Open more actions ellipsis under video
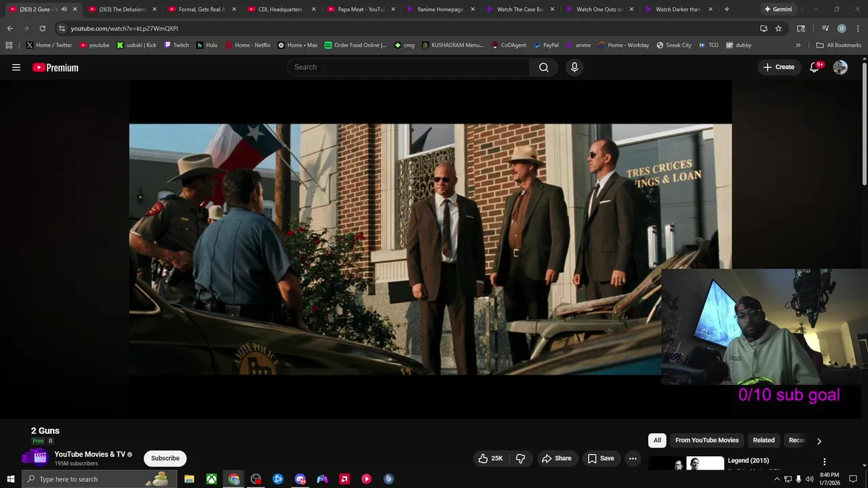This screenshot has height=488, width=868. (633, 458)
